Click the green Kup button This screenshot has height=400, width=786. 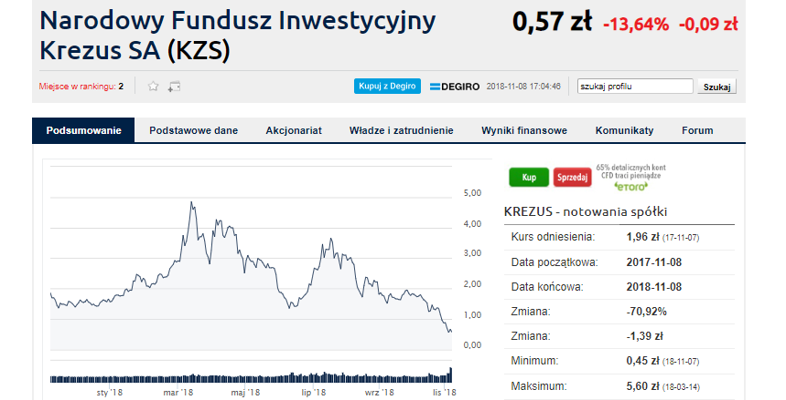tap(529, 177)
